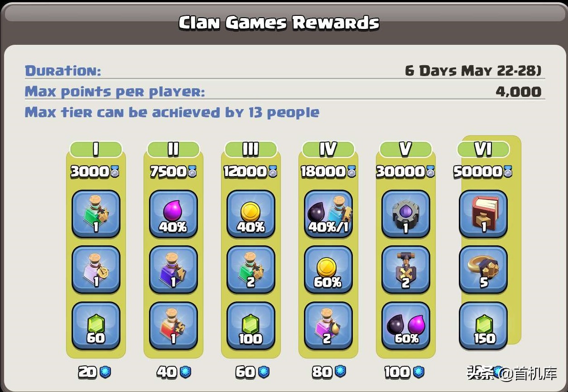568x392 pixels.
Task: Choose the 40% elixir reward in tier II
Action: [173, 214]
